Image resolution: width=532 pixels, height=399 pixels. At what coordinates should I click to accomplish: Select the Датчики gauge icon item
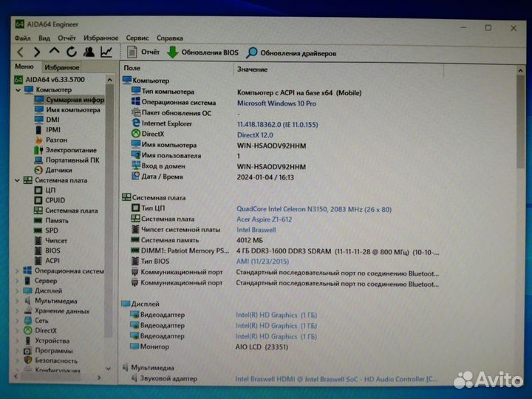(x=53, y=170)
